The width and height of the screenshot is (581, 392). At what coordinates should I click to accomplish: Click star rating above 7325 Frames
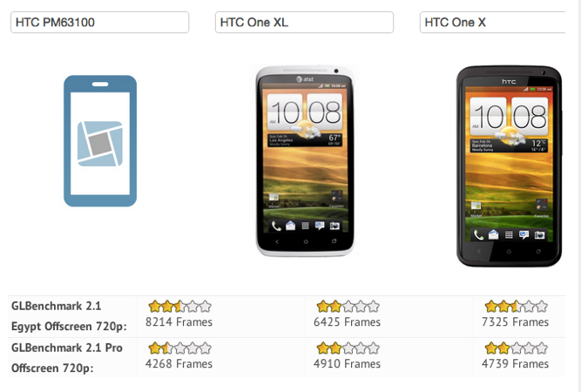(x=517, y=307)
